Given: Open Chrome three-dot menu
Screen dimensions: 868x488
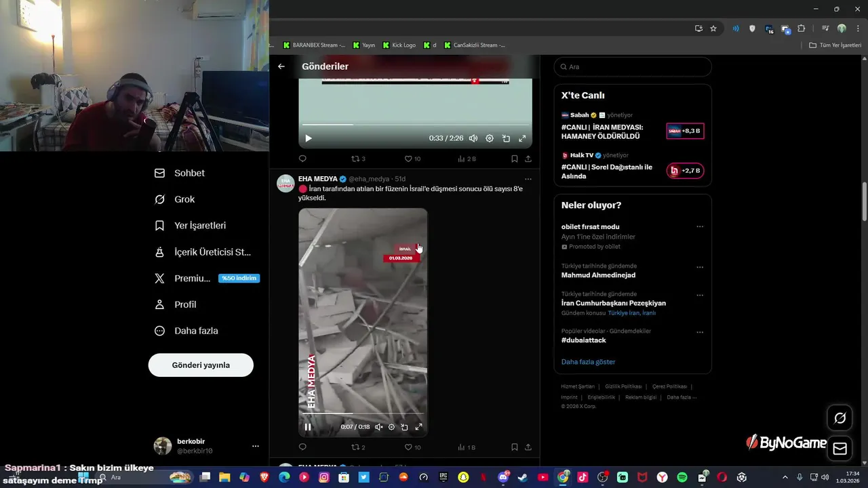Looking at the screenshot, I should point(858,28).
